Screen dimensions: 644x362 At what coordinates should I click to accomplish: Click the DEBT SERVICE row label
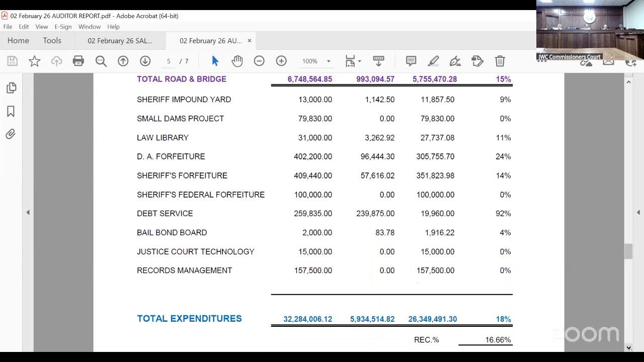click(x=165, y=214)
